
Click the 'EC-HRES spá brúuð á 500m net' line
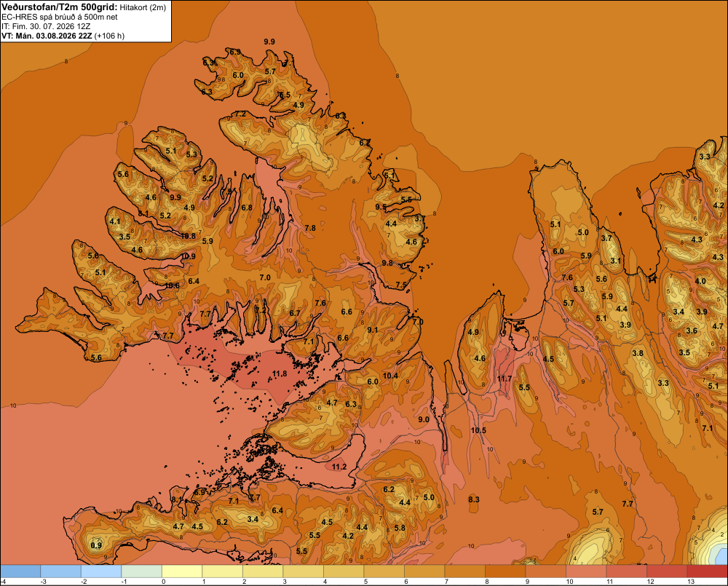(60, 17)
